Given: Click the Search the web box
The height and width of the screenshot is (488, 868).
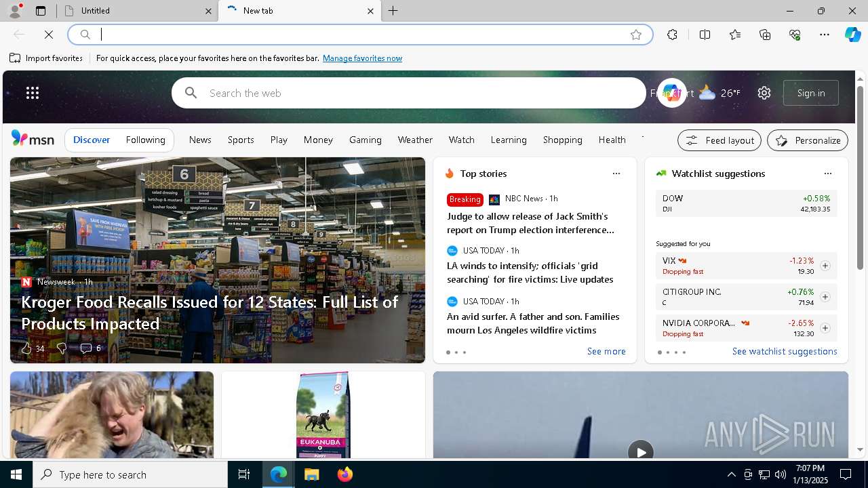Looking at the screenshot, I should tap(409, 93).
